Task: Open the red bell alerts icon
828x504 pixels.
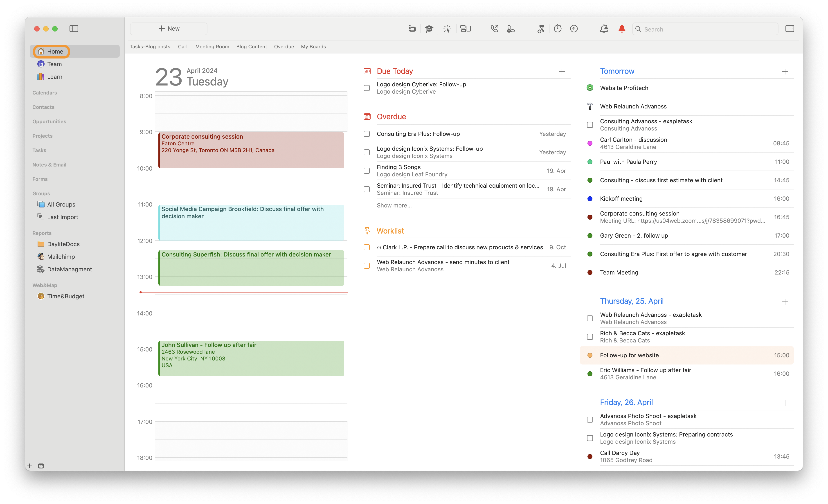Action: 622,29
